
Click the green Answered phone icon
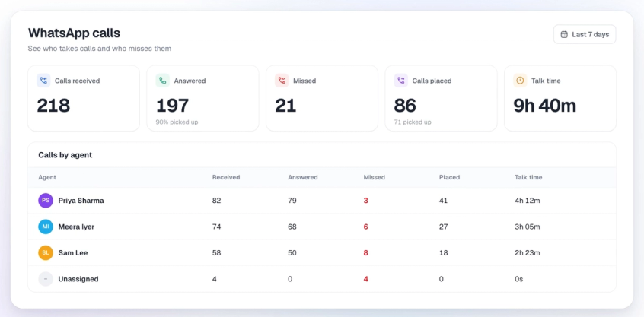tap(163, 81)
